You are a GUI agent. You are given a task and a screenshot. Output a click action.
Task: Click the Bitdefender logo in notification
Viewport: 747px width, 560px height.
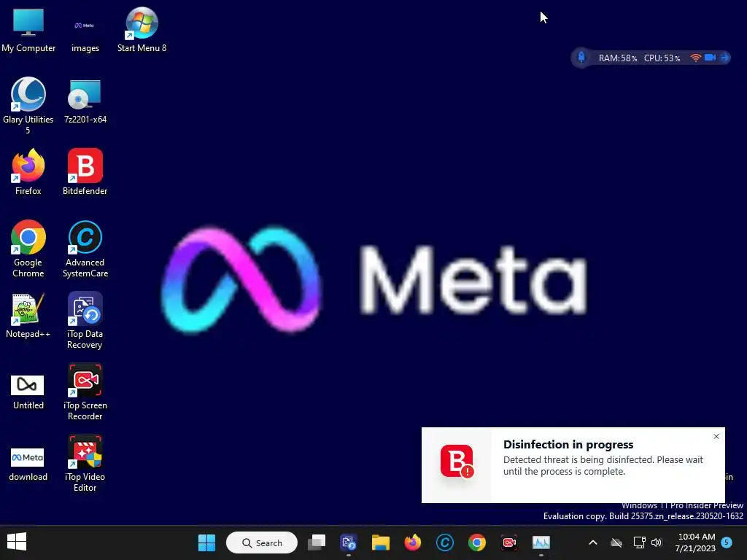457,461
